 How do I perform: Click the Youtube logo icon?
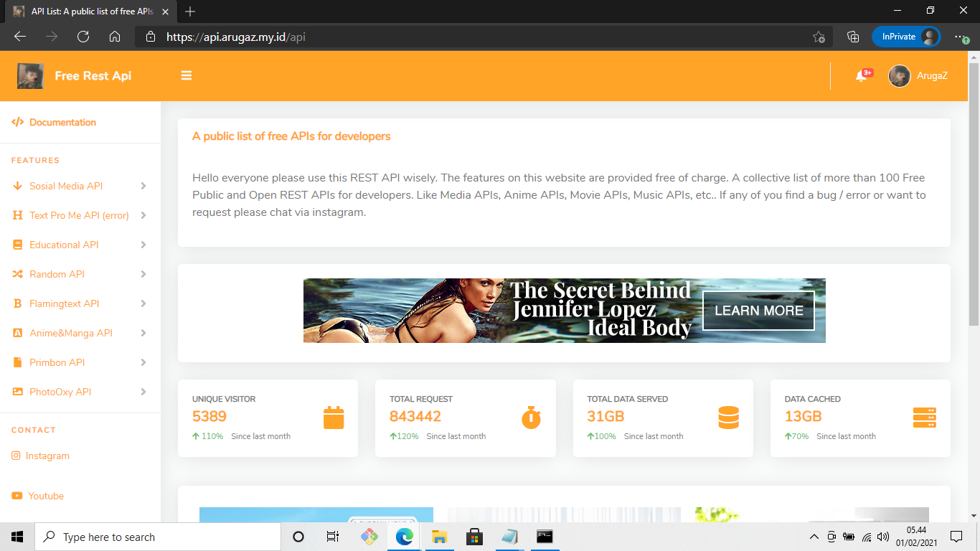(17, 496)
